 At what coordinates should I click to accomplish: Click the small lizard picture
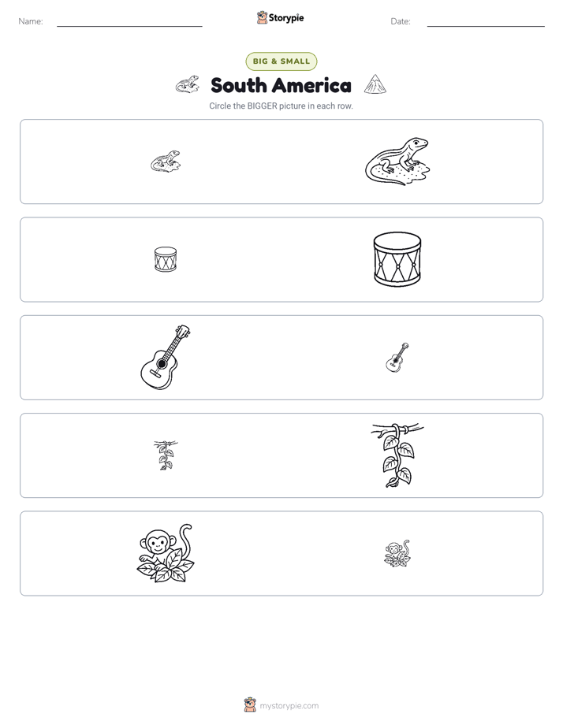click(x=166, y=162)
